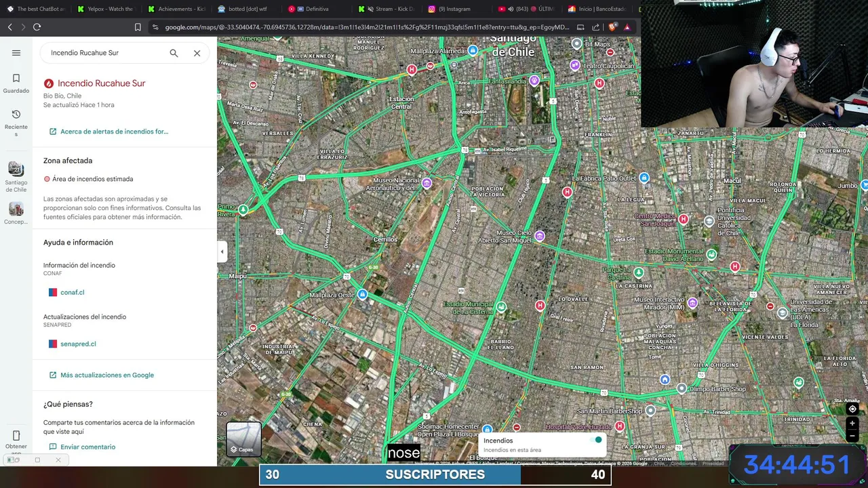Click the Obtener app phone icon
Viewport: 868px width, 488px height.
[x=16, y=436]
